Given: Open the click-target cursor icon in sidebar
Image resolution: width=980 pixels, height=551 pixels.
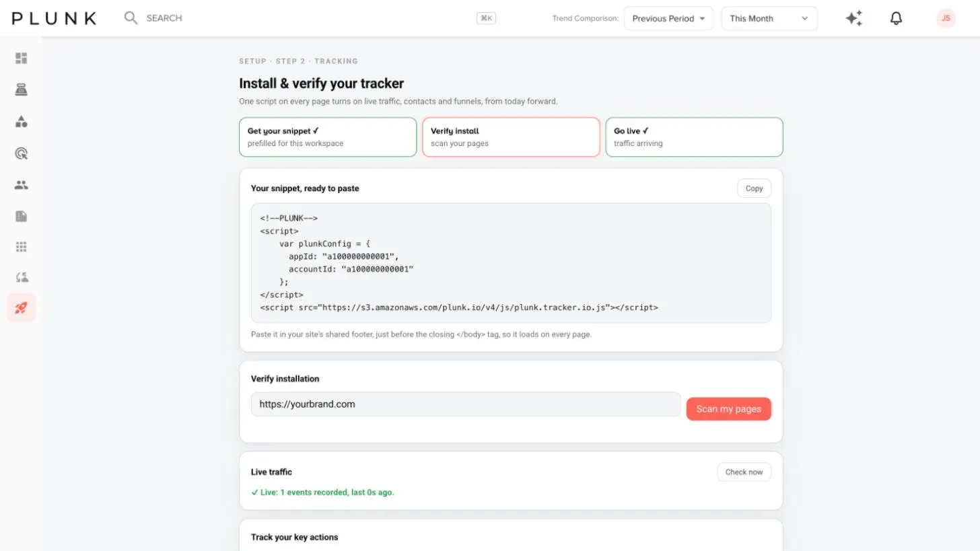Looking at the screenshot, I should [x=22, y=153].
